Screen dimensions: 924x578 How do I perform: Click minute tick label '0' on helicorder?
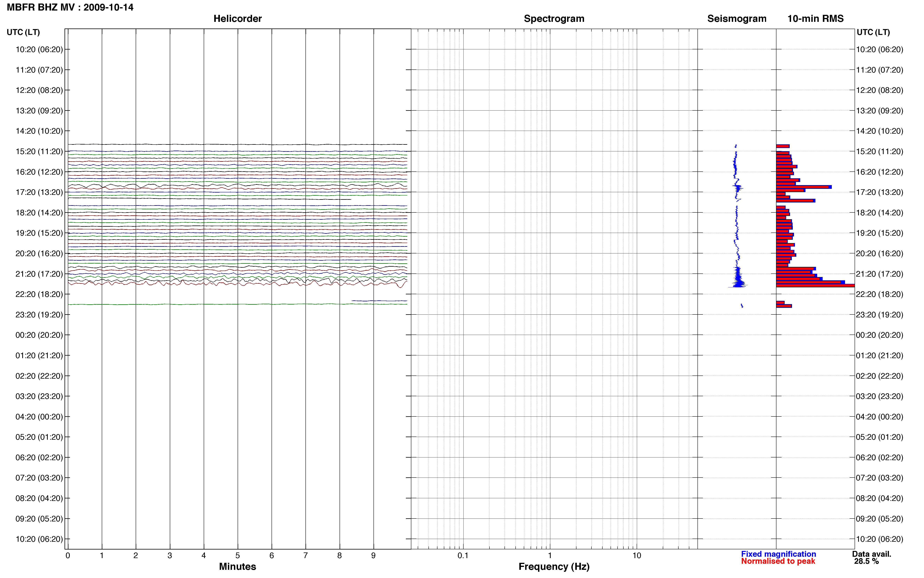pos(68,555)
